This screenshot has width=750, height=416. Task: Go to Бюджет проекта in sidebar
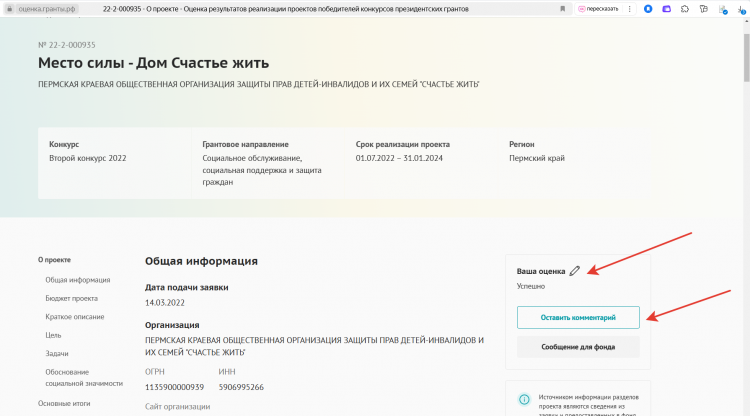coord(71,298)
